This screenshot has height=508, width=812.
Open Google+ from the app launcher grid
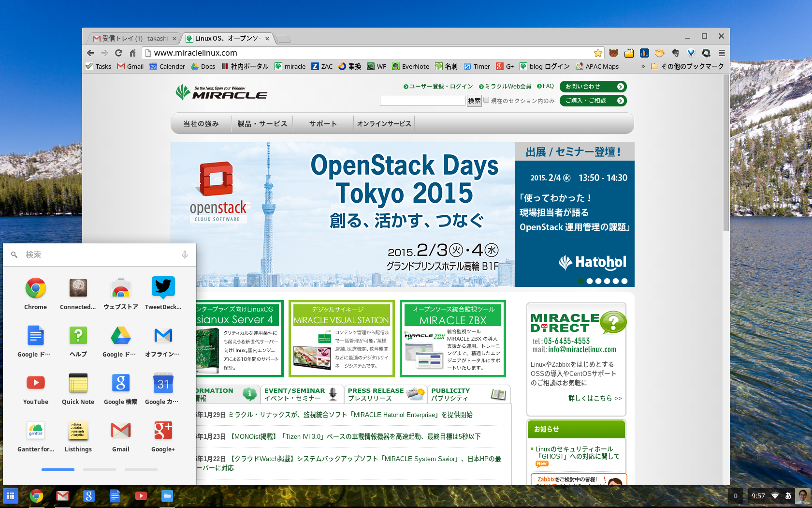point(163,435)
